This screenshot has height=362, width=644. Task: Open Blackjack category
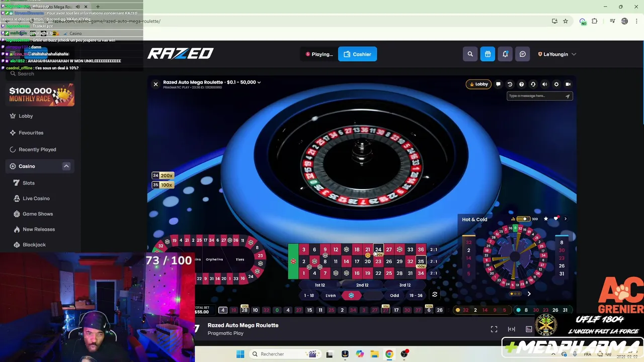[x=34, y=245]
